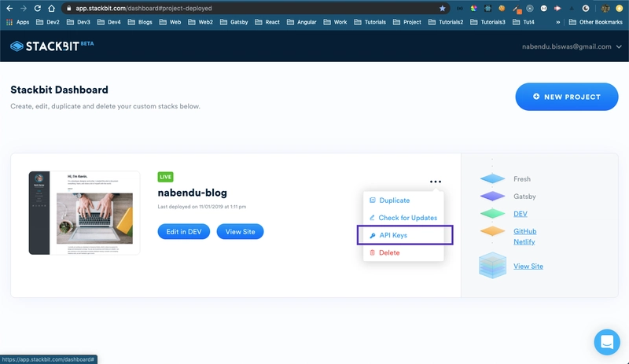The height and width of the screenshot is (364, 629).
Task: Open the Dev2 bookmarks folder
Action: click(48, 22)
